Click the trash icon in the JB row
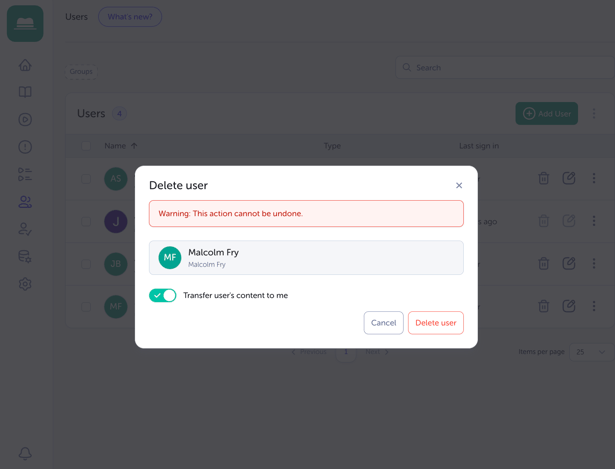Screen dimensions: 615x469 coord(544,263)
